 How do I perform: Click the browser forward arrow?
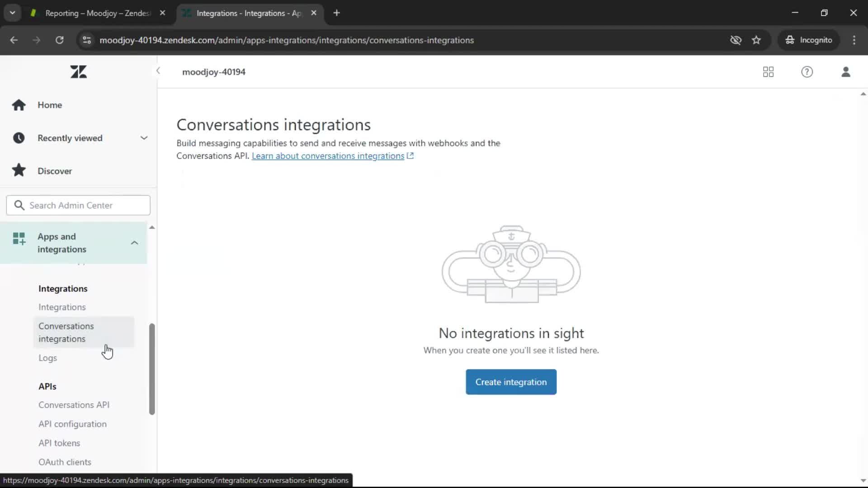[x=36, y=40]
